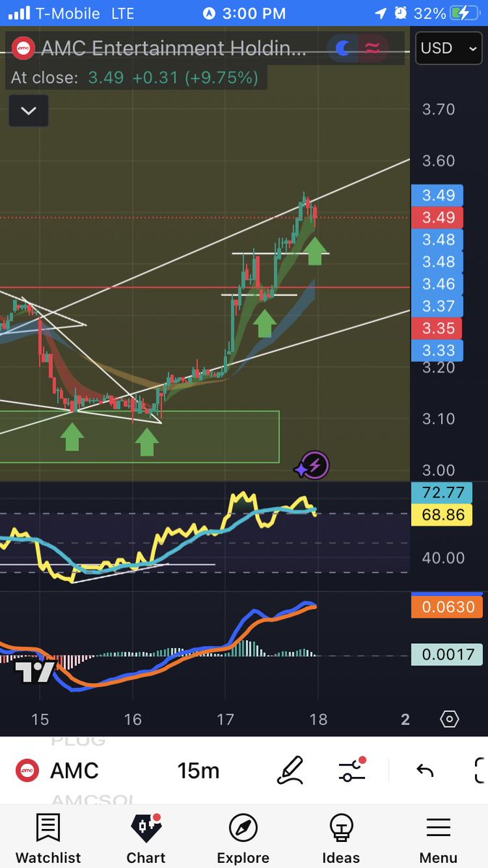Open the AMC symbol search
The image size is (488, 868).
pos(74,770)
